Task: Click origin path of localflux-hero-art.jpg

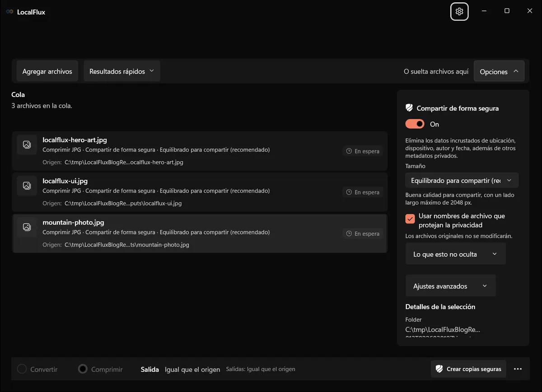Action: click(x=124, y=162)
